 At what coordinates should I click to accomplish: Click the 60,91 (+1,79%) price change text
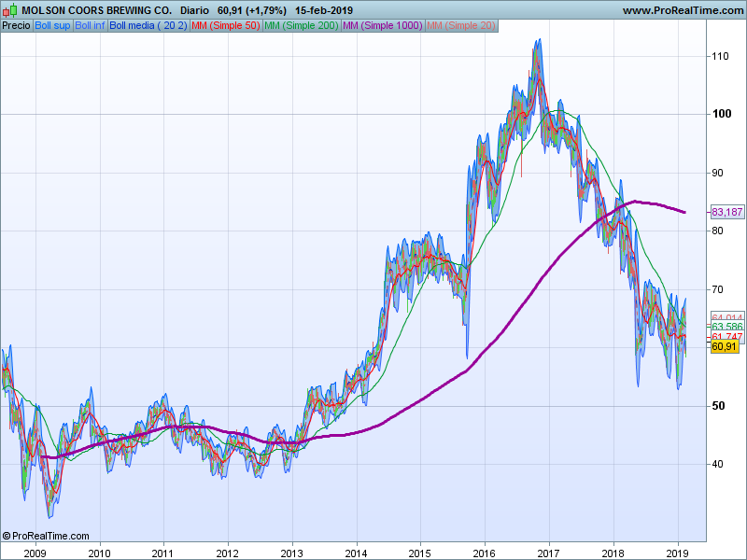[252, 10]
